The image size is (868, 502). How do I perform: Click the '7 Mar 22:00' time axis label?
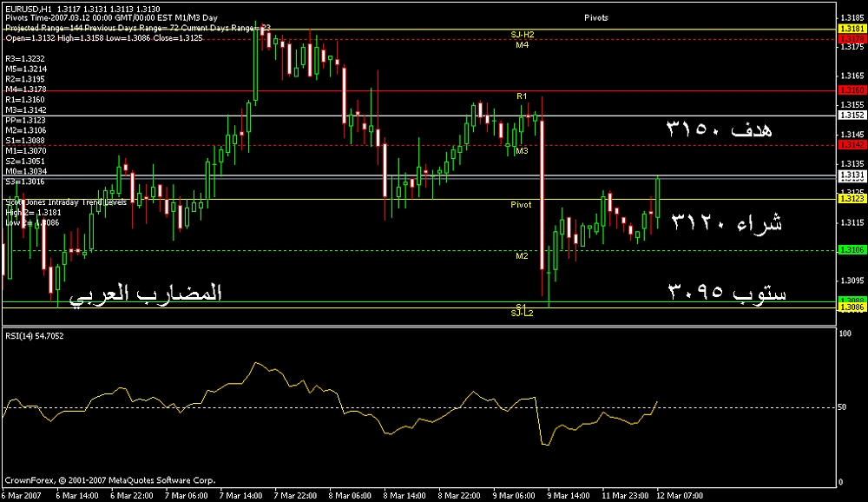click(296, 495)
